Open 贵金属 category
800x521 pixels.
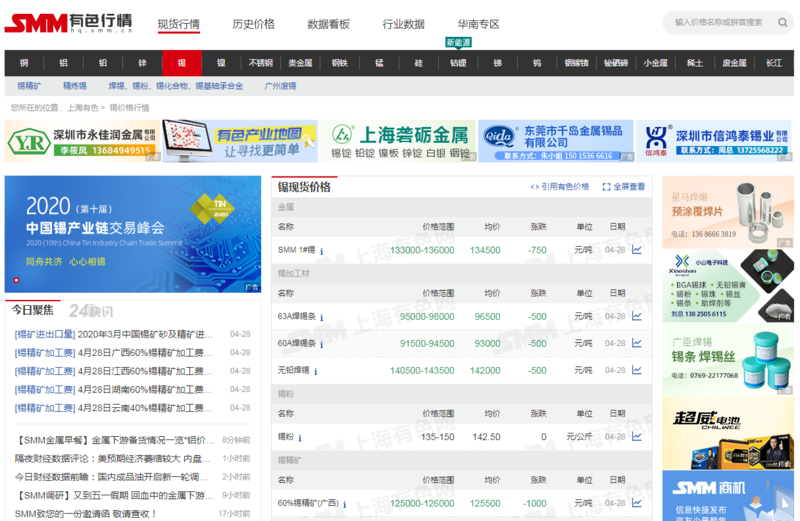301,63
